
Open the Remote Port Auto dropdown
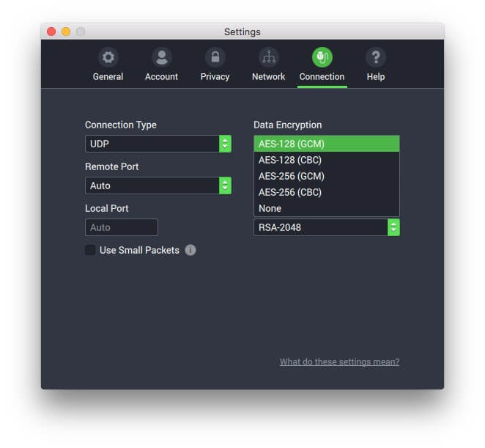point(158,186)
